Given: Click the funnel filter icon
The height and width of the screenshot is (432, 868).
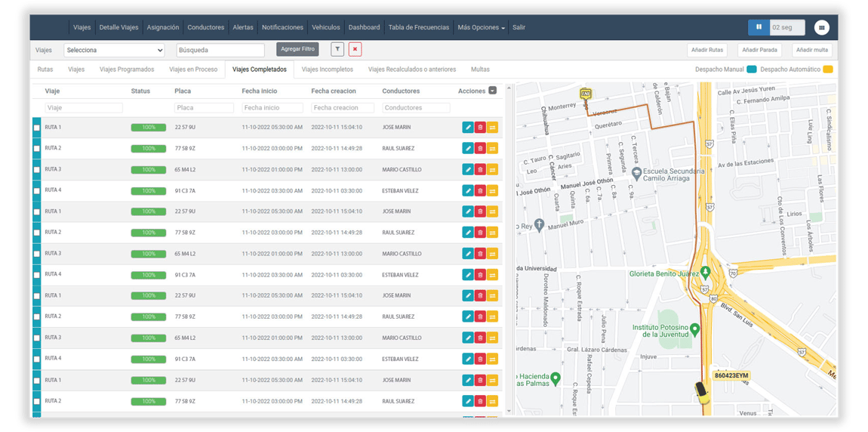Looking at the screenshot, I should point(337,49).
